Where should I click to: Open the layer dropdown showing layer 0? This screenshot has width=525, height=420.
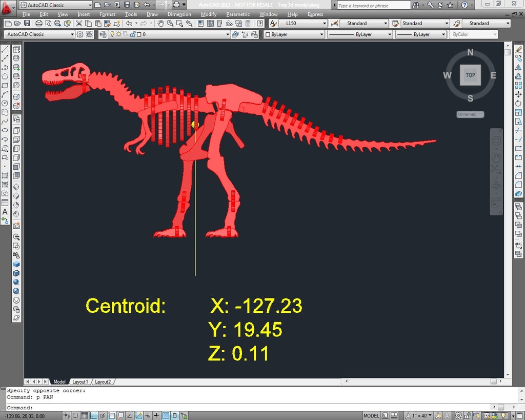click(169, 34)
